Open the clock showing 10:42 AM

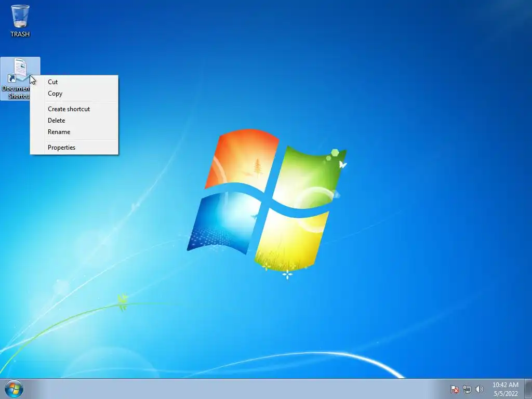[x=505, y=389]
